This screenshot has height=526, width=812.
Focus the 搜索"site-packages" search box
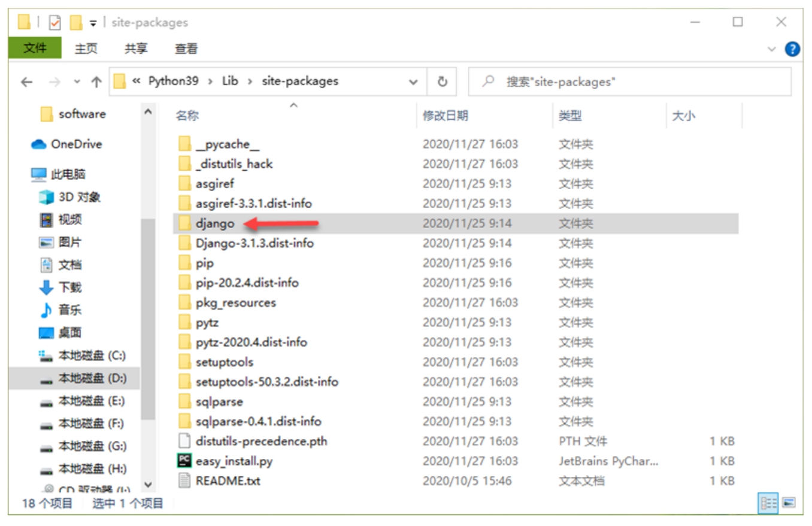point(629,82)
